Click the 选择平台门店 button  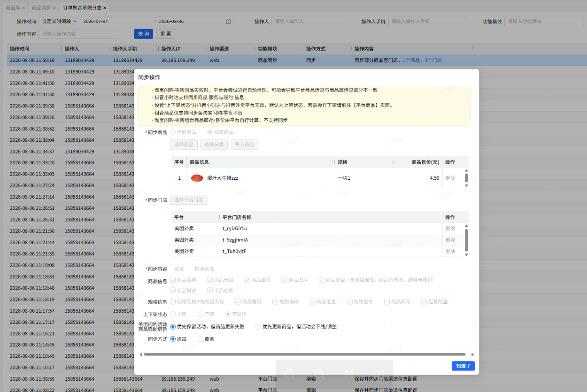tap(188, 200)
